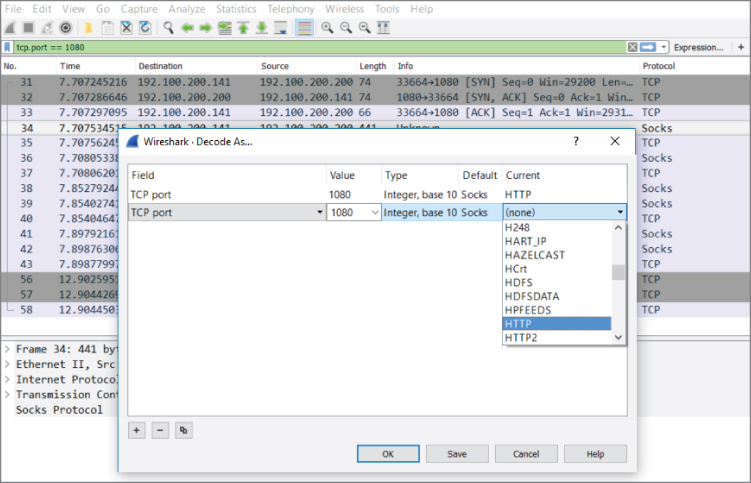The width and height of the screenshot is (751, 483).
Task: Close the capture file icon
Action: point(126,28)
